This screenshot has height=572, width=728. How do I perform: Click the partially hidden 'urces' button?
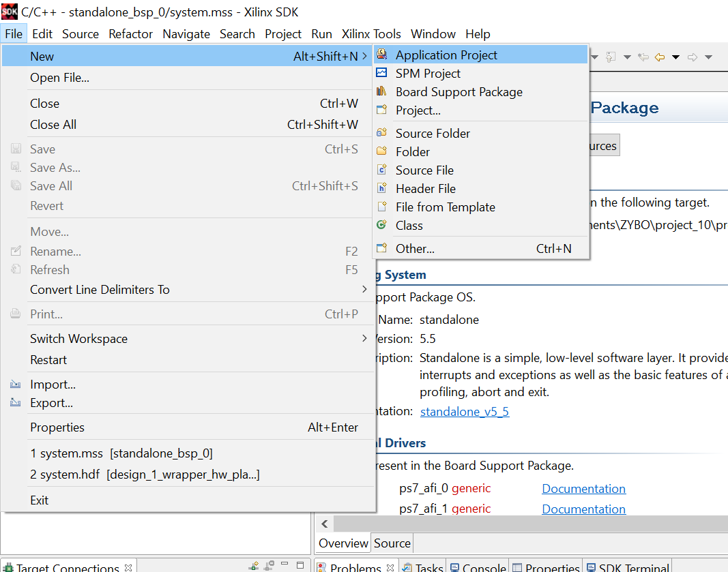[x=604, y=146]
